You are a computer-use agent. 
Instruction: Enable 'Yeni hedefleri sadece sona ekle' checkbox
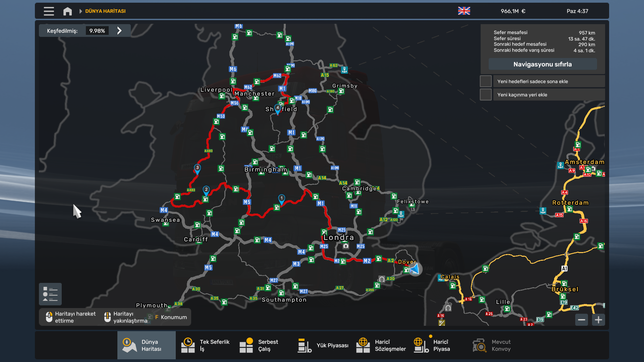coord(485,81)
